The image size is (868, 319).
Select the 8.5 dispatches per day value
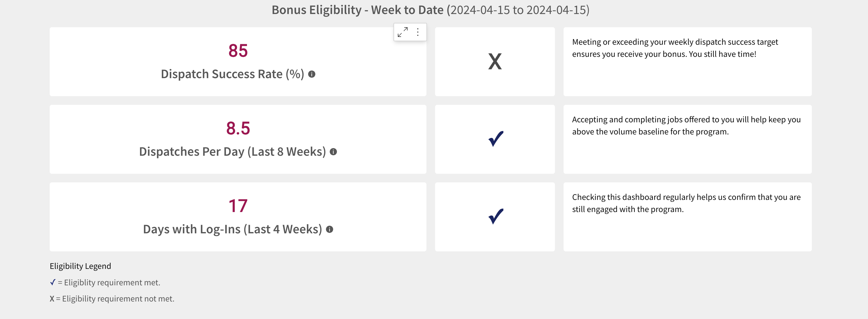click(x=238, y=128)
